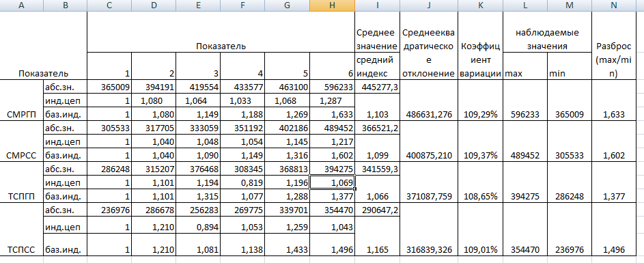This screenshot has width=644, height=263.
Task: Select cell containing 1,145
Action: click(287, 141)
